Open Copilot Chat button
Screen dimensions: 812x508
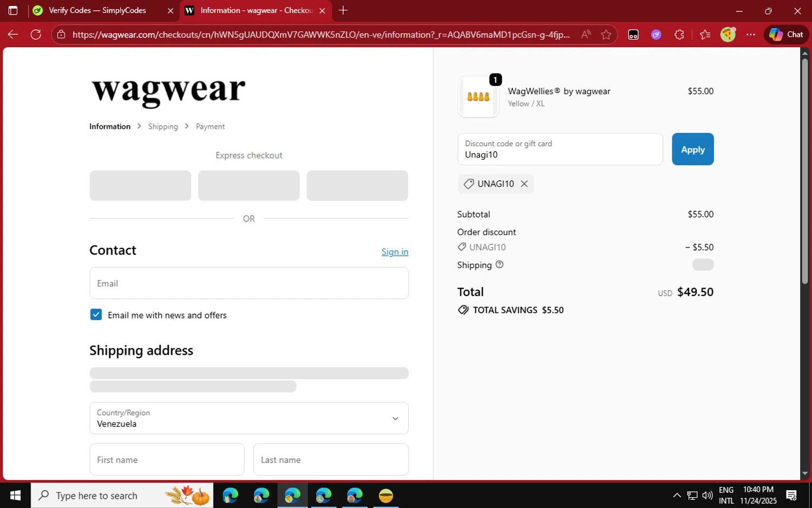tap(787, 35)
